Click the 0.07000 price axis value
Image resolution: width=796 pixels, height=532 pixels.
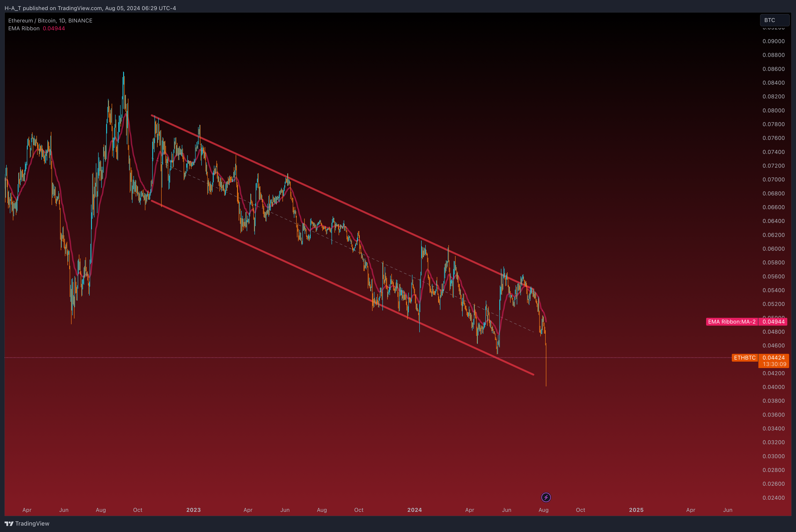click(x=774, y=180)
